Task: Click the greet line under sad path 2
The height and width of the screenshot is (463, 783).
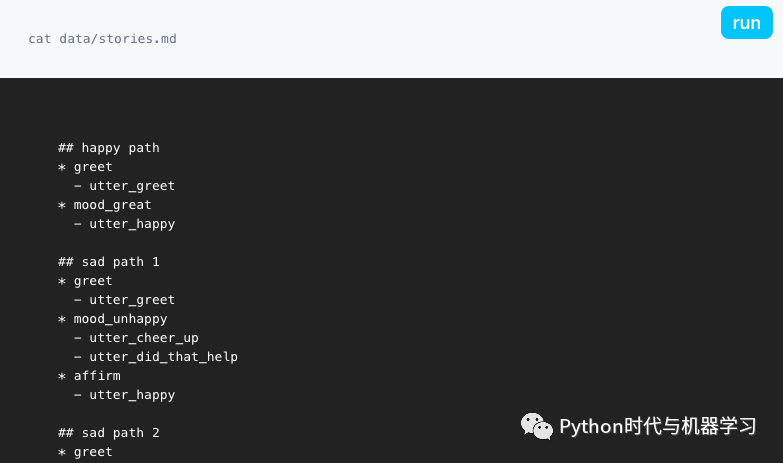Action: pyautogui.click(x=92, y=452)
